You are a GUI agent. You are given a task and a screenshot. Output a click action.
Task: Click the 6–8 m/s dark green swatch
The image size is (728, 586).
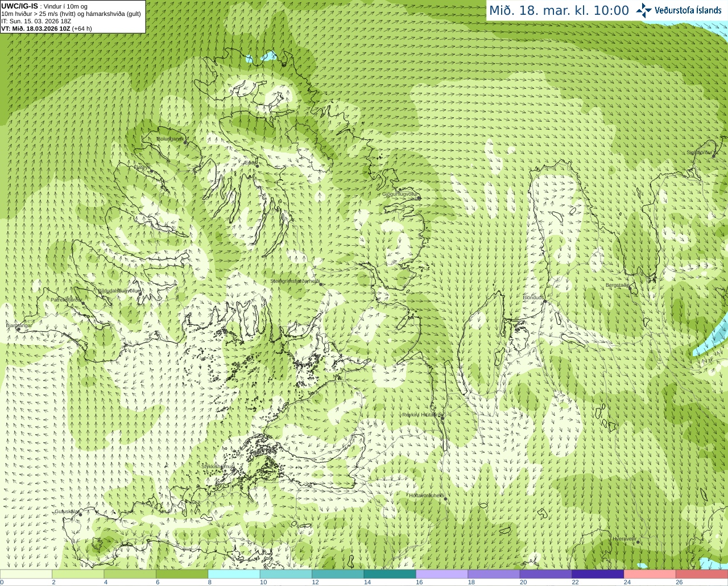click(182, 574)
